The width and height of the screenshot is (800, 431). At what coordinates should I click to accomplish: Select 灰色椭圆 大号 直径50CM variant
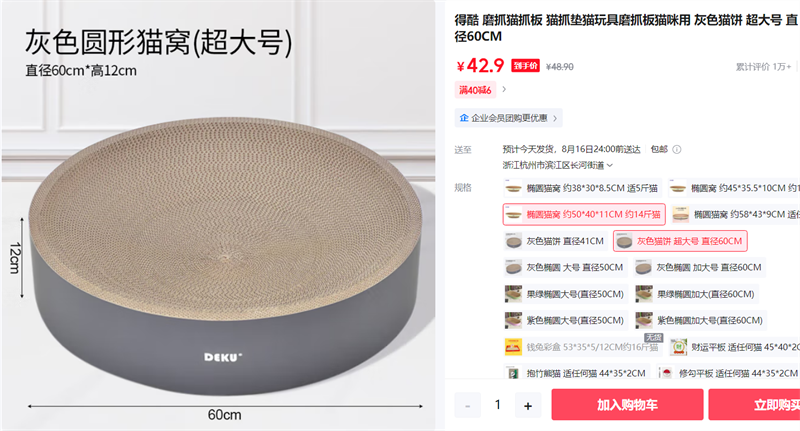tap(565, 267)
